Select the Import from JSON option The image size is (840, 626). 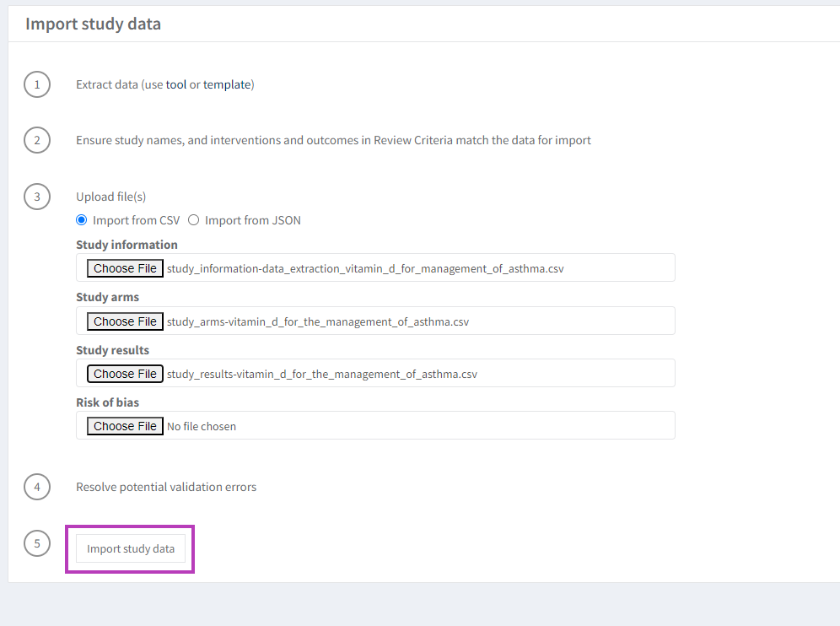point(193,220)
